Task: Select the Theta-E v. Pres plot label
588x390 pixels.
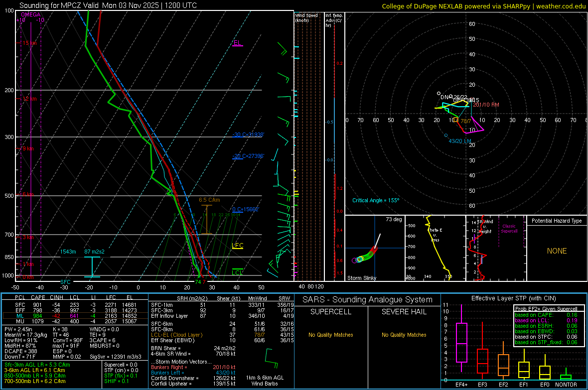Action: coord(436,235)
